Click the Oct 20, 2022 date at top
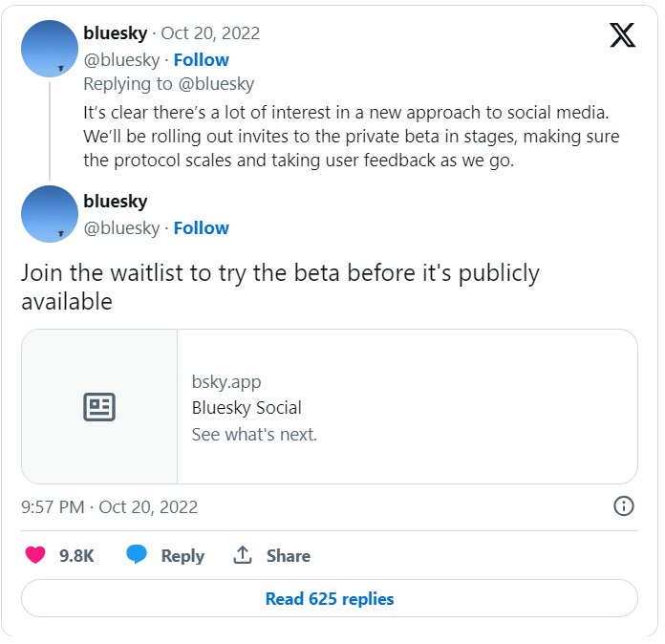 coord(210,33)
